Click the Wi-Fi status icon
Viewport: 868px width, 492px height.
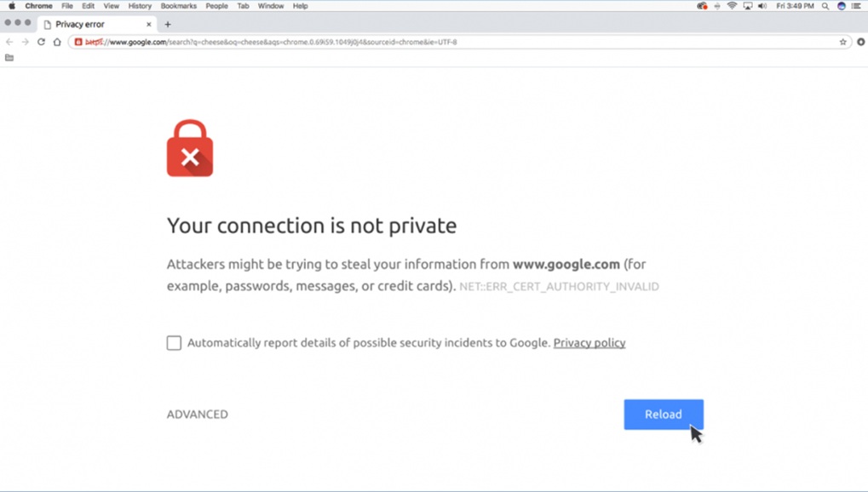click(732, 6)
